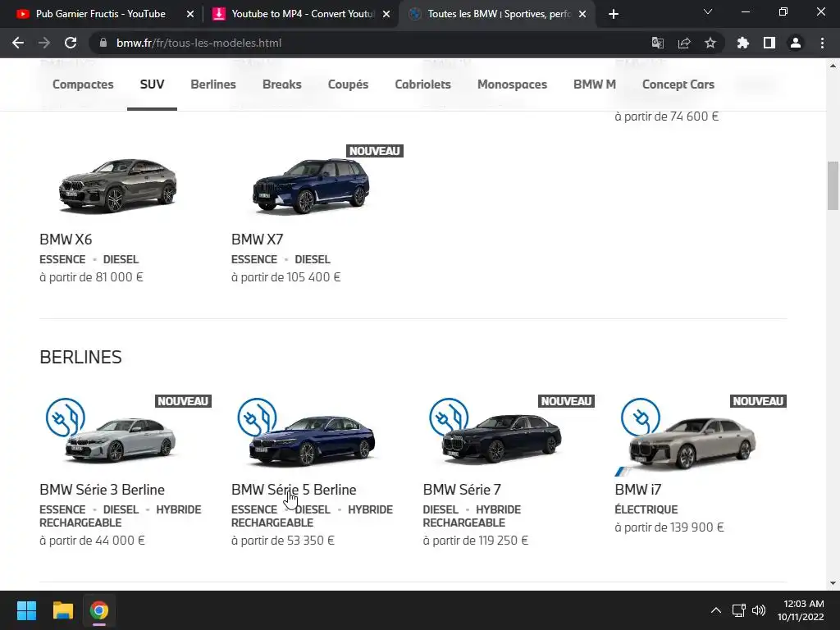
Task: Click the BMW X6 car image
Action: click(x=118, y=185)
